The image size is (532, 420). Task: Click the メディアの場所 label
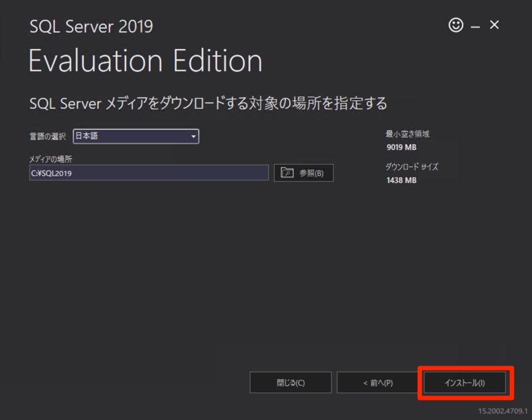(50, 159)
